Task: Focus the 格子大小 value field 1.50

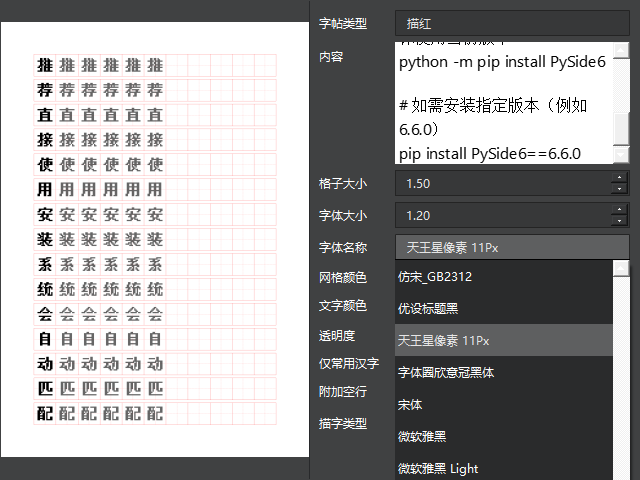Action: pos(500,184)
